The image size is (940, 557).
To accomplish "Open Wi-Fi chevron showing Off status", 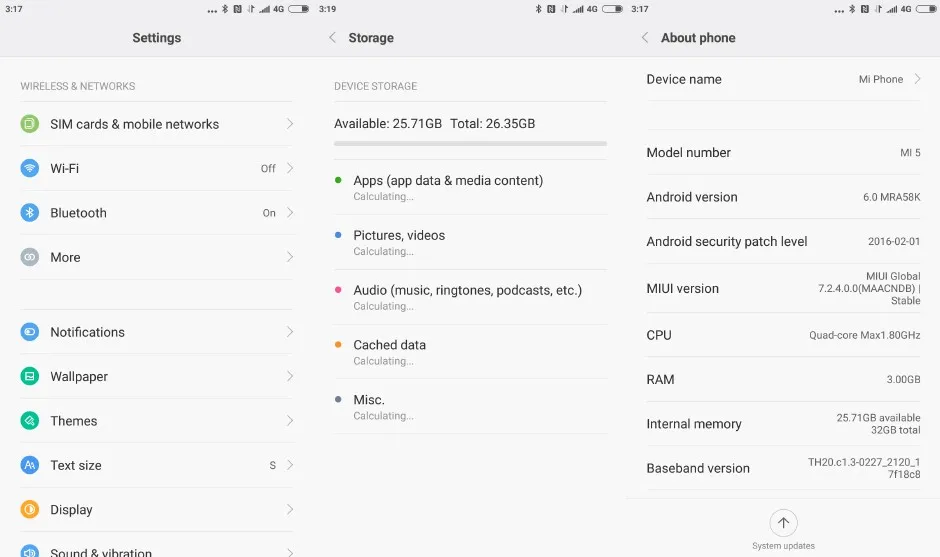I will click(x=290, y=168).
